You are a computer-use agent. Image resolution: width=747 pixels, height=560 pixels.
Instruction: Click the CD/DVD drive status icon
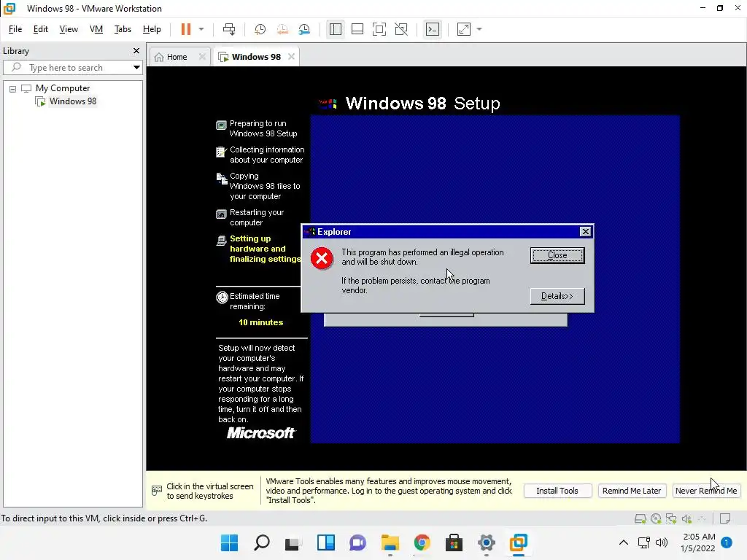tap(656, 518)
